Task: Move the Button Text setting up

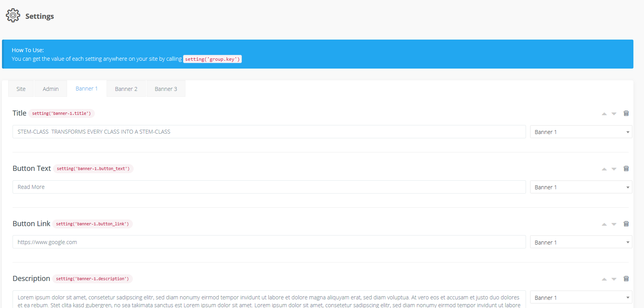Action: tap(604, 169)
